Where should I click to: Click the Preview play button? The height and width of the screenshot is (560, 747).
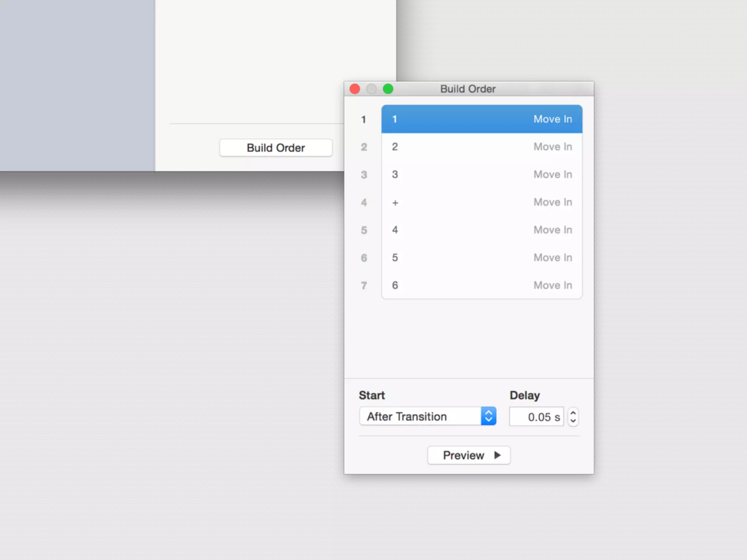pos(469,455)
